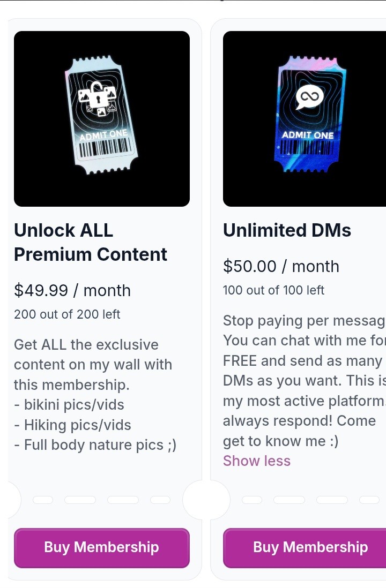Viewport: 386px width, 588px height.
Task: Click the $49.99 / month price
Action: tap(72, 290)
